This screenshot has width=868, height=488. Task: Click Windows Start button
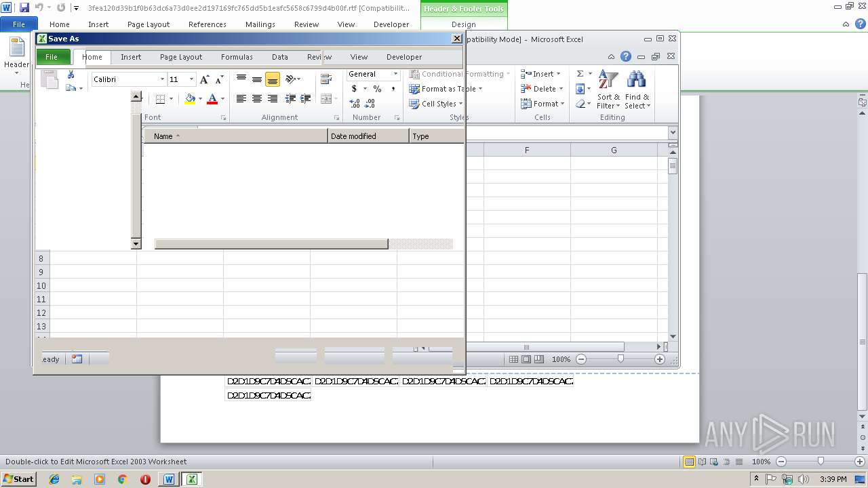click(x=19, y=479)
